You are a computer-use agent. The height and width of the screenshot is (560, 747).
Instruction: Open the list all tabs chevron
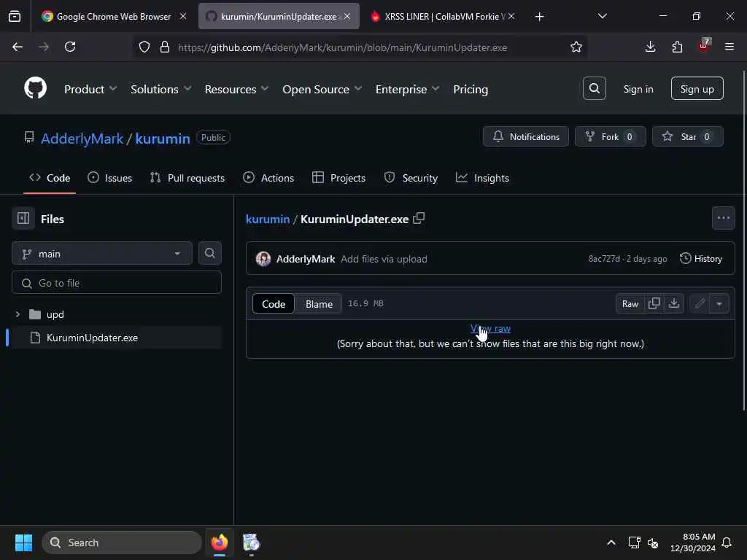pos(602,16)
